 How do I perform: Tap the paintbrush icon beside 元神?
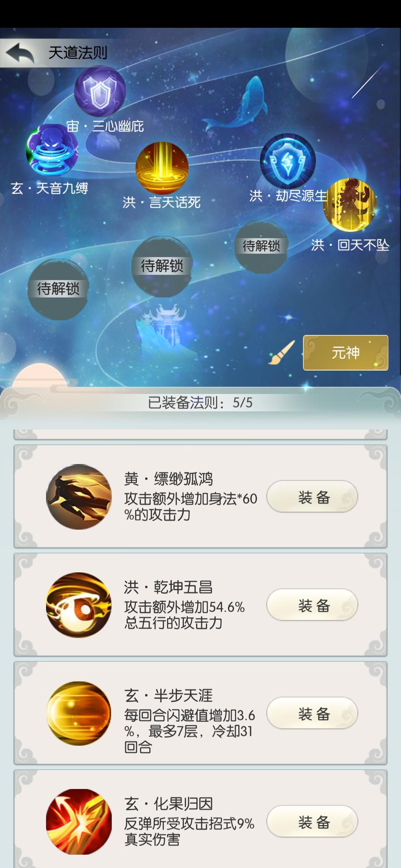(x=282, y=352)
